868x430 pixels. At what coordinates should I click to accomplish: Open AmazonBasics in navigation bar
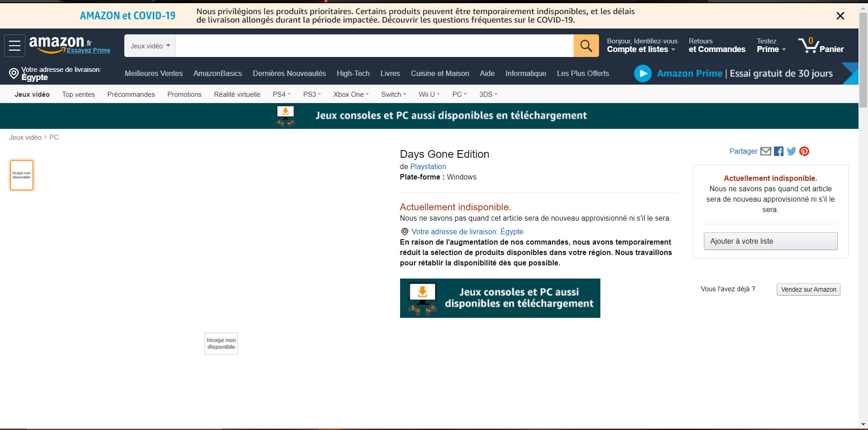click(217, 73)
